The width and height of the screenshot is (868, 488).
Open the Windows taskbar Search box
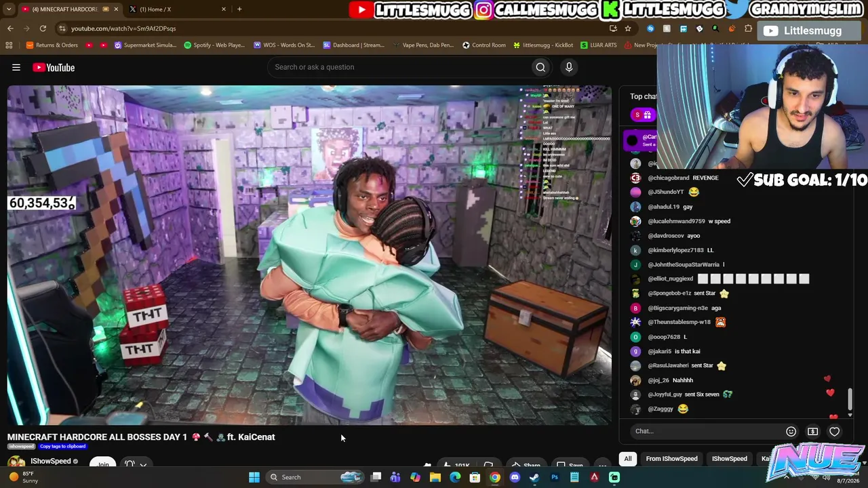314,477
